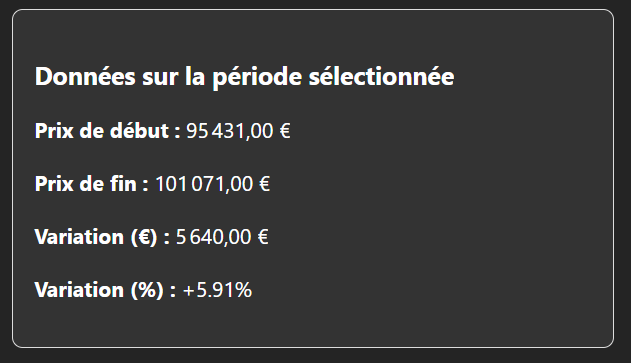Image resolution: width=631 pixels, height=363 pixels.
Task: Click the euro sign after 101 071,00
Action: pyautogui.click(x=264, y=184)
